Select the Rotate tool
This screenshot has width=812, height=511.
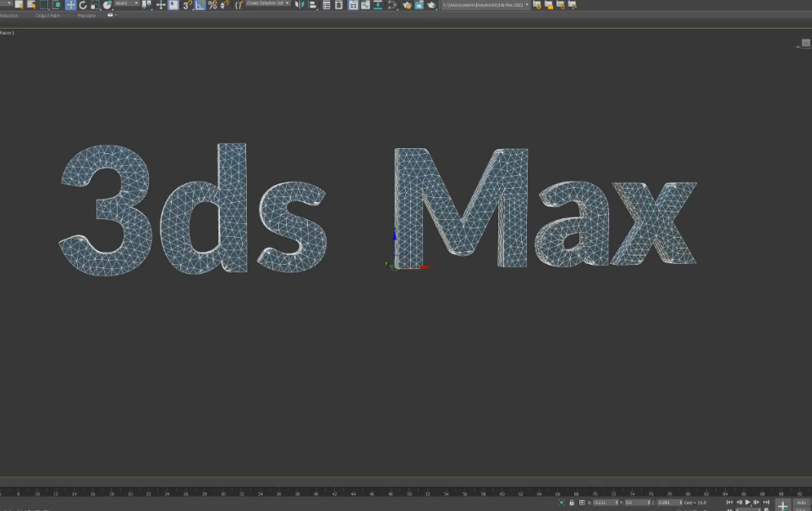[83, 5]
